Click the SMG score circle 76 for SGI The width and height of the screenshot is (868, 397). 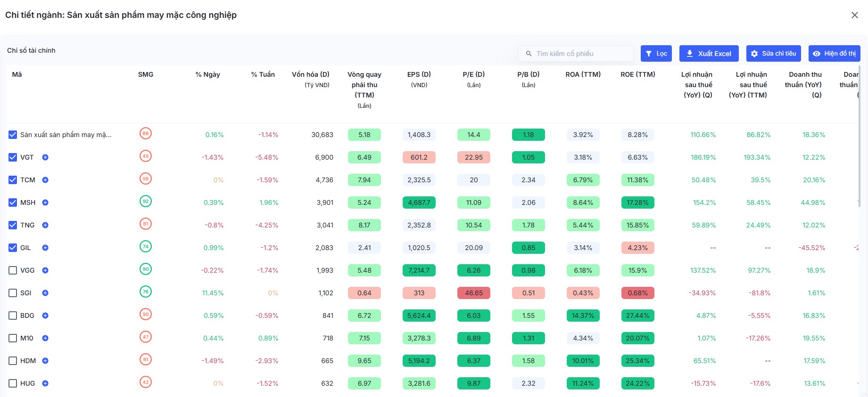[146, 292]
